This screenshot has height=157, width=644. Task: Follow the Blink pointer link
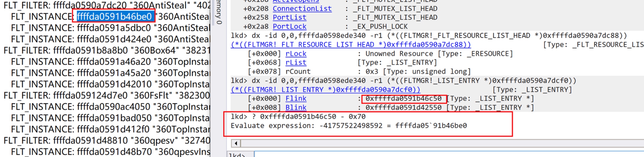[x=296, y=108]
